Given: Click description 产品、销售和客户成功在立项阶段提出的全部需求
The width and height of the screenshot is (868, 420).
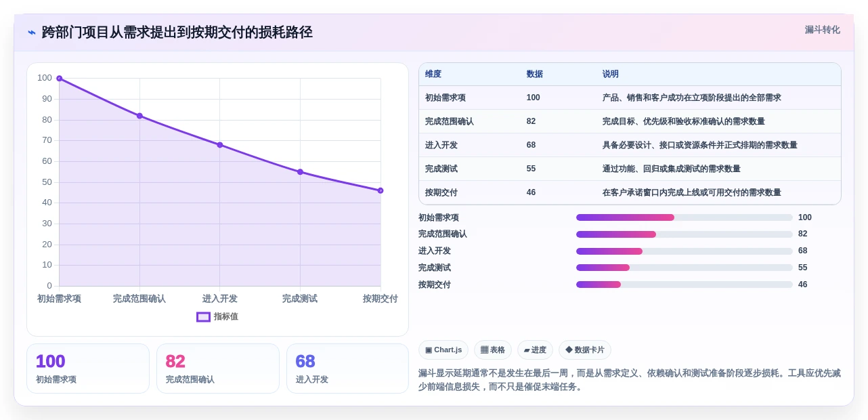Looking at the screenshot, I should click(692, 98).
